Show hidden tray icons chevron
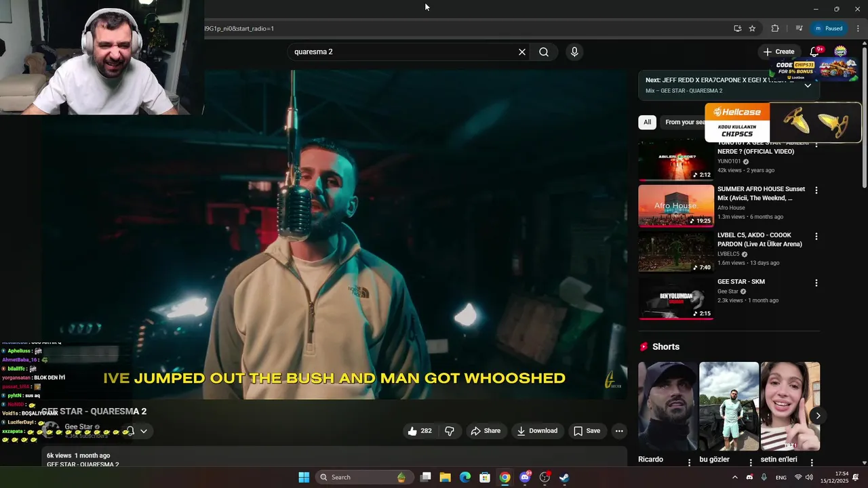The height and width of the screenshot is (488, 868). (x=734, y=477)
